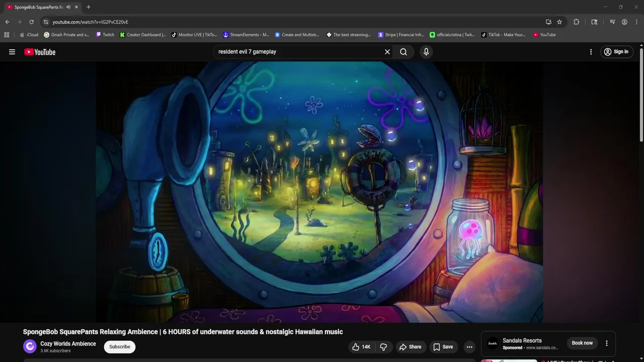This screenshot has height=362, width=644.
Task: Clear the search box text
Action: click(x=387, y=52)
